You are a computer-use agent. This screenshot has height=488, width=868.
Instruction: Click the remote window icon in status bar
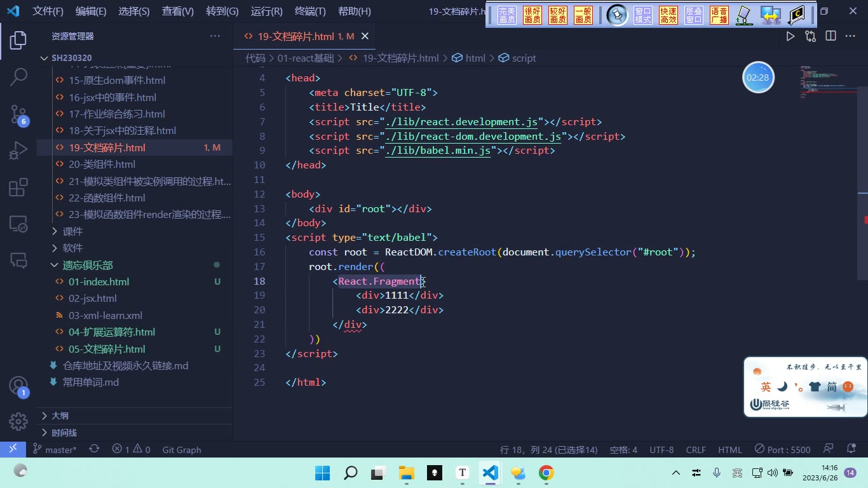[x=13, y=449]
